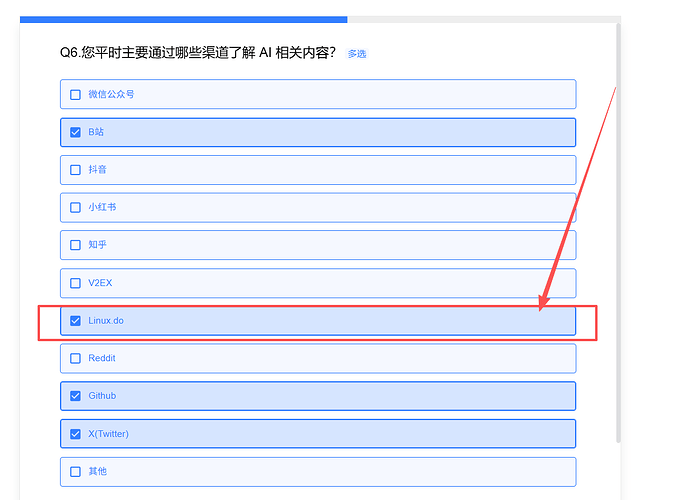
Task: Enable the 知乎 checkbox
Action: pos(75,245)
